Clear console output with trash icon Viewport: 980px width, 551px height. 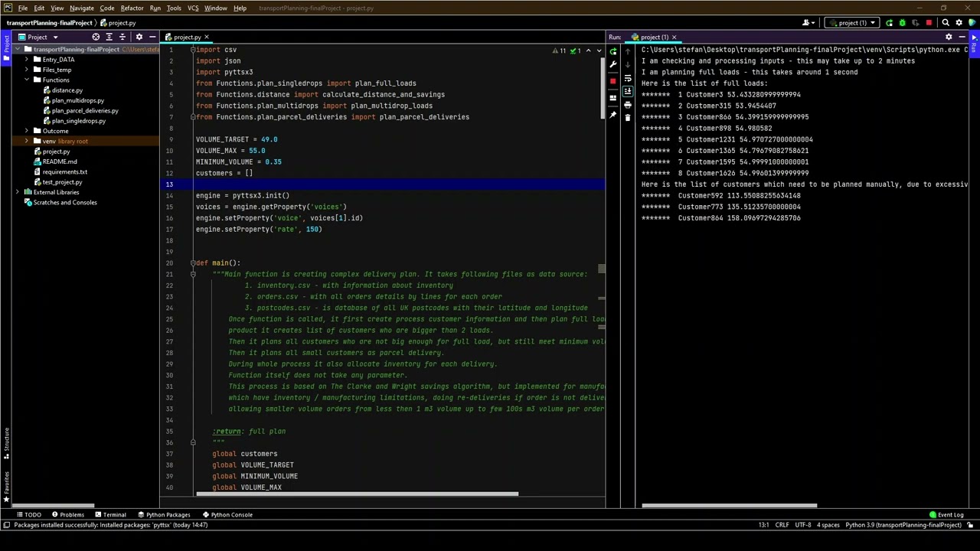tap(628, 118)
